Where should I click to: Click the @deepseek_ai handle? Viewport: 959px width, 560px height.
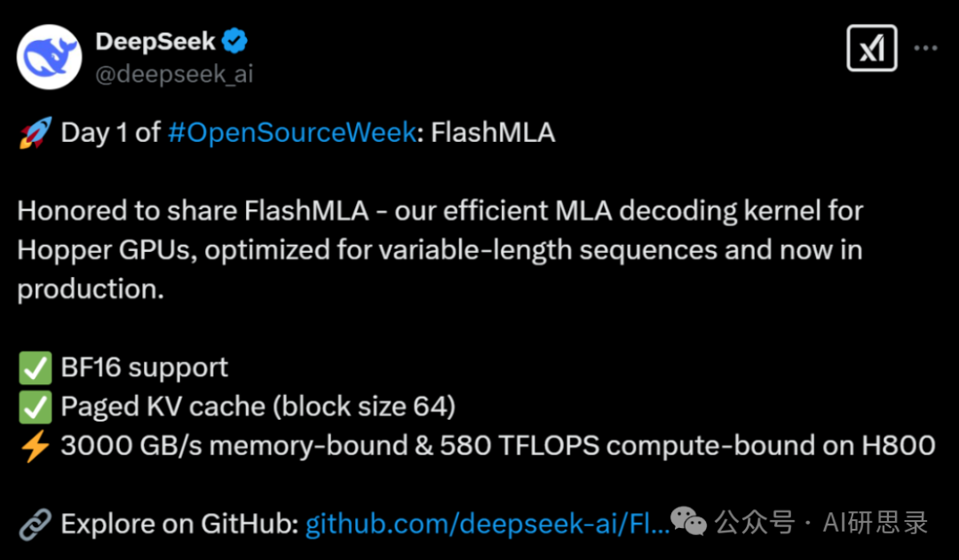coord(174,75)
